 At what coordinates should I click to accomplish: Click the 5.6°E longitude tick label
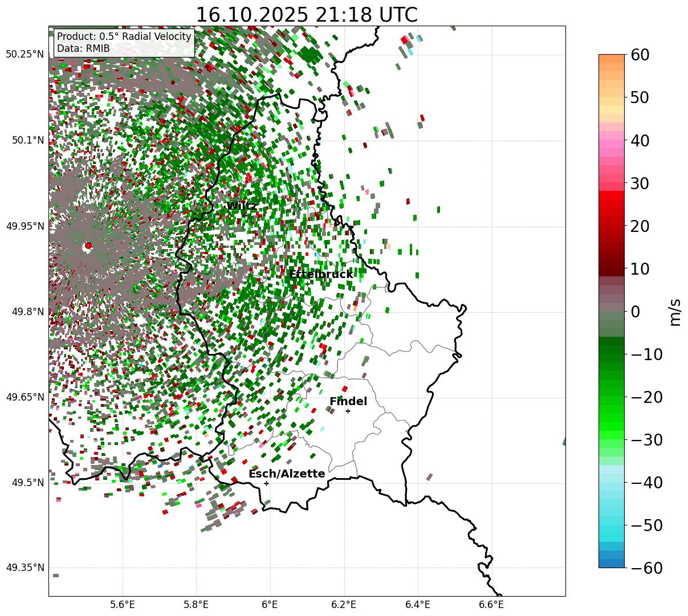123,605
